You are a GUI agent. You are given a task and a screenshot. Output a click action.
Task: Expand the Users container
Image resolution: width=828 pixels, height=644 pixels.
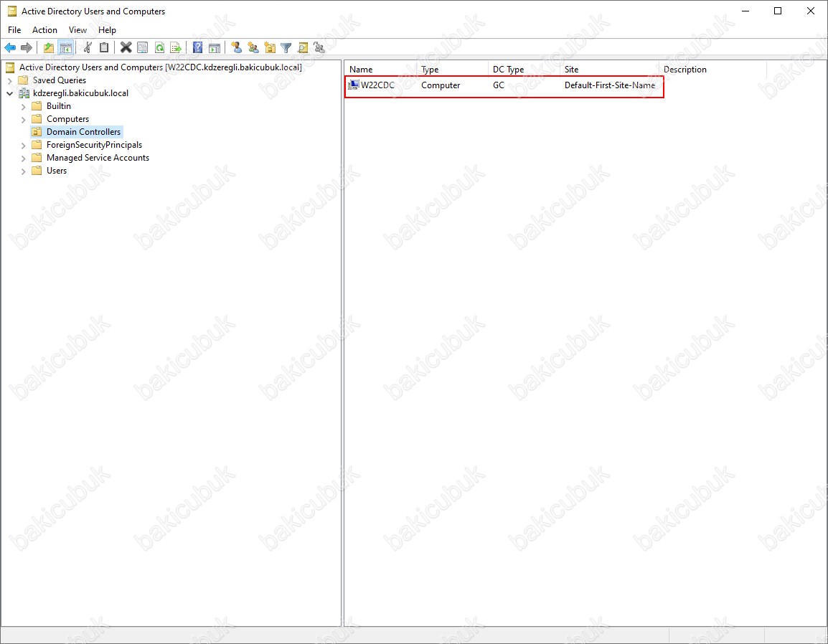[23, 171]
